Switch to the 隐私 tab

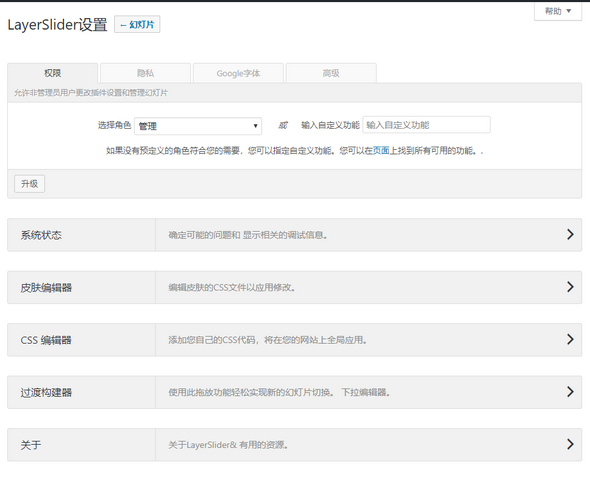coord(145,73)
